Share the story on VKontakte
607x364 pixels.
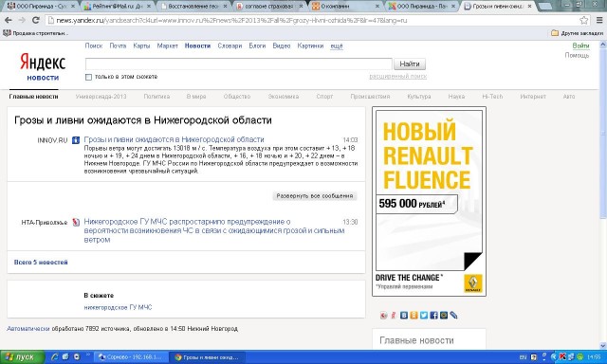coord(404,316)
